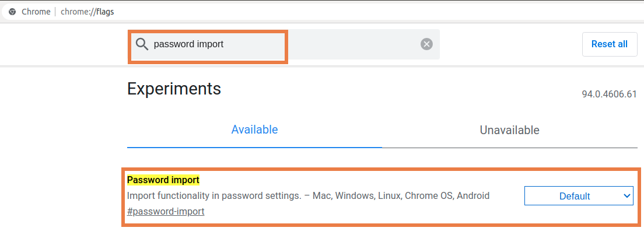Click the Experiments page heading
The width and height of the screenshot is (644, 238).
pos(174,89)
